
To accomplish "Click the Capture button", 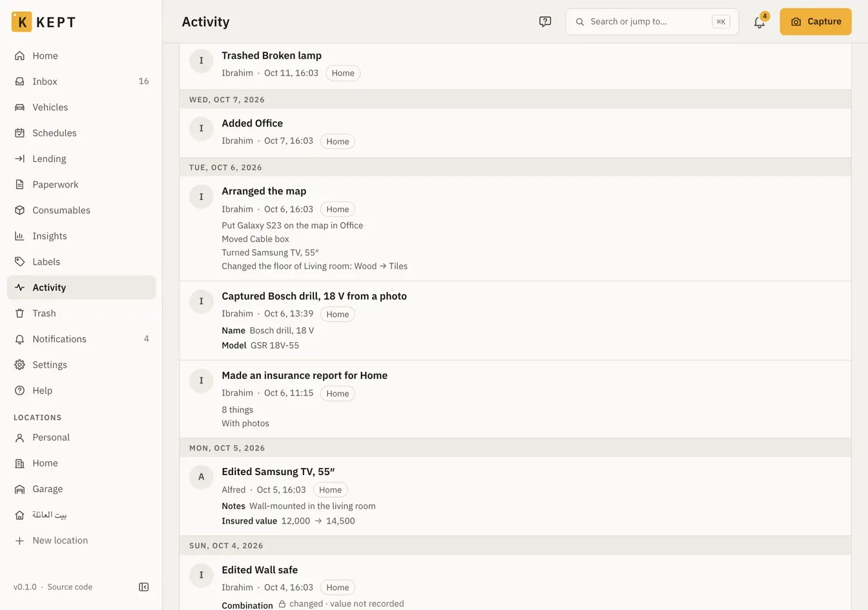I will tap(816, 22).
